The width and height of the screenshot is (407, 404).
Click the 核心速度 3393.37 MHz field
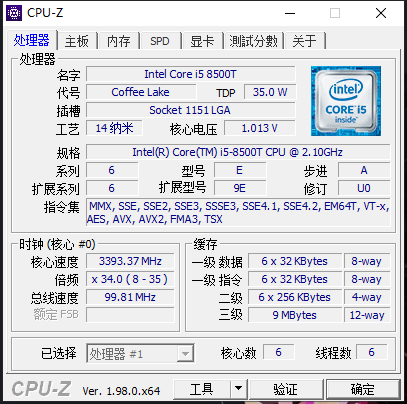130,261
